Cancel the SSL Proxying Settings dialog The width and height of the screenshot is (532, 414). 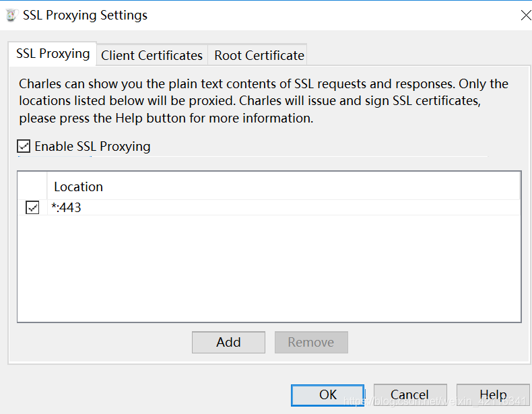(x=410, y=395)
